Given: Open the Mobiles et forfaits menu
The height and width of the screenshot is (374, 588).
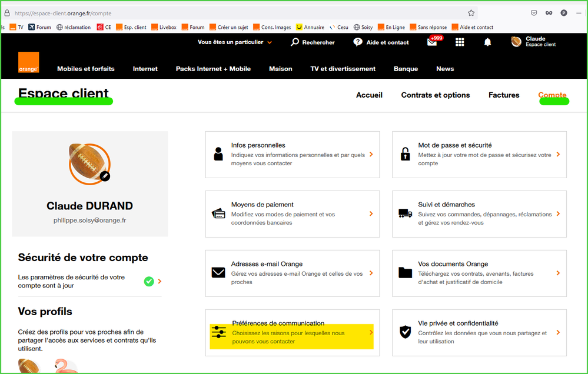Looking at the screenshot, I should (86, 69).
